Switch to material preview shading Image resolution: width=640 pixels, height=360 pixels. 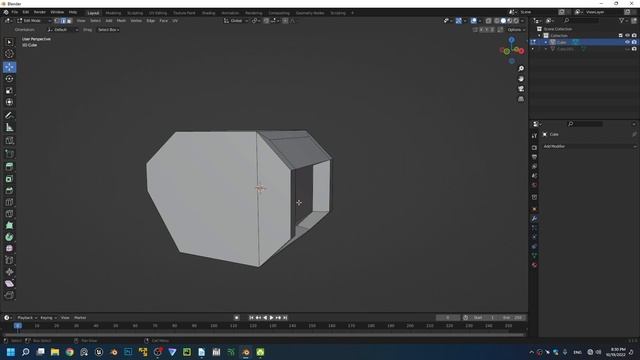pyautogui.click(x=510, y=20)
